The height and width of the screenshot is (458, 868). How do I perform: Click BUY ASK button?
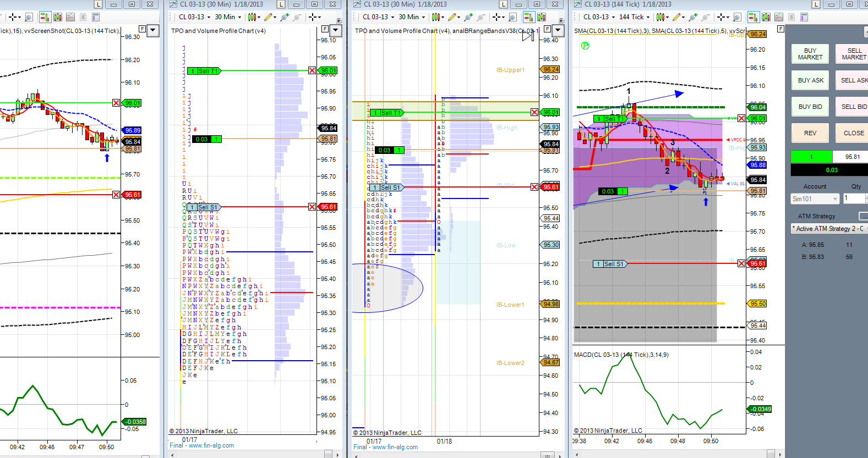pyautogui.click(x=810, y=80)
